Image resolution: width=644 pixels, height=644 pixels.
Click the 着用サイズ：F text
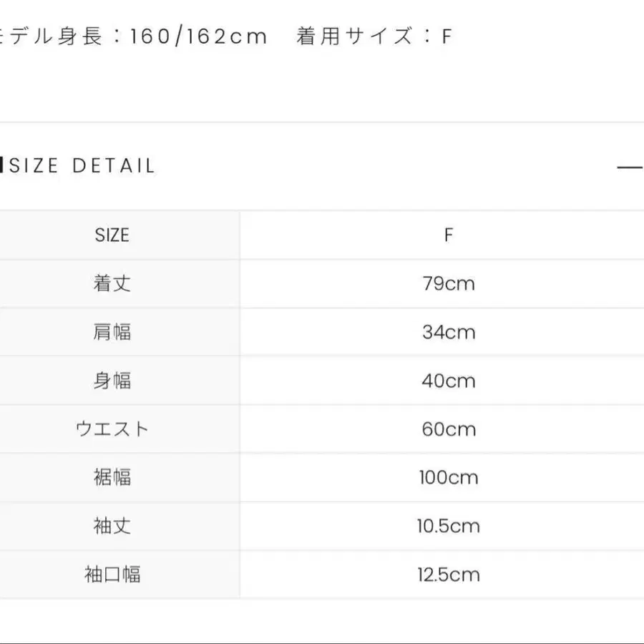(374, 36)
